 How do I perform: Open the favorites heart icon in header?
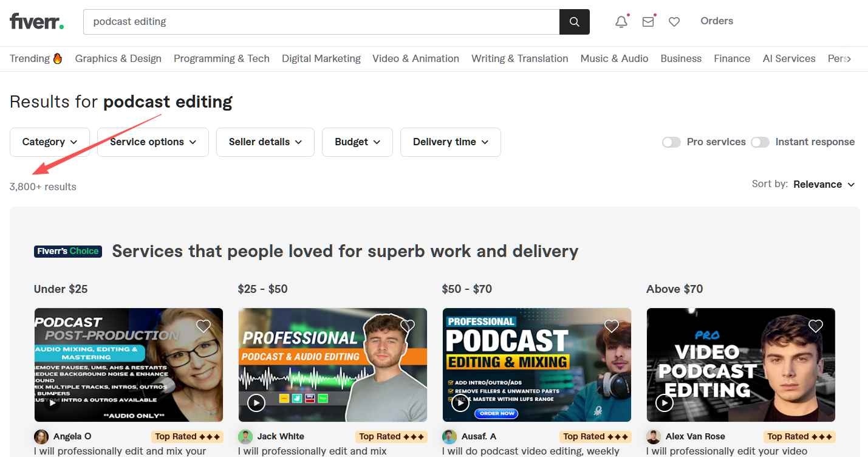674,22
